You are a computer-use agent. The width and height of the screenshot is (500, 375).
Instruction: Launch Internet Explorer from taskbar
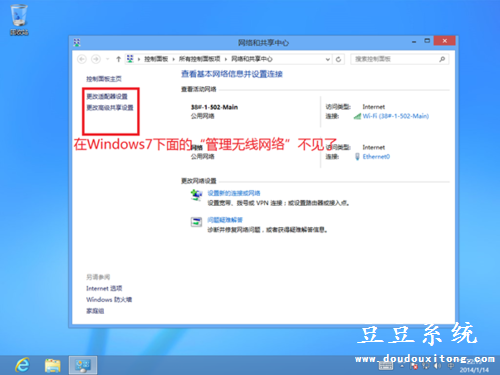point(22,365)
